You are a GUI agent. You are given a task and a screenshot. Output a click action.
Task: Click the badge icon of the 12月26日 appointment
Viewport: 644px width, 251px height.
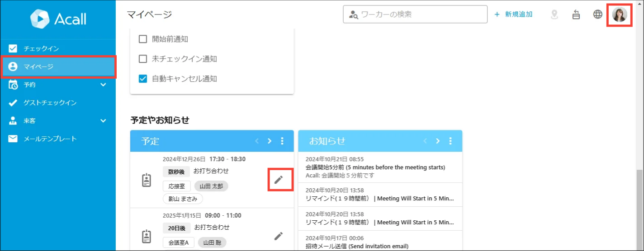click(x=146, y=180)
